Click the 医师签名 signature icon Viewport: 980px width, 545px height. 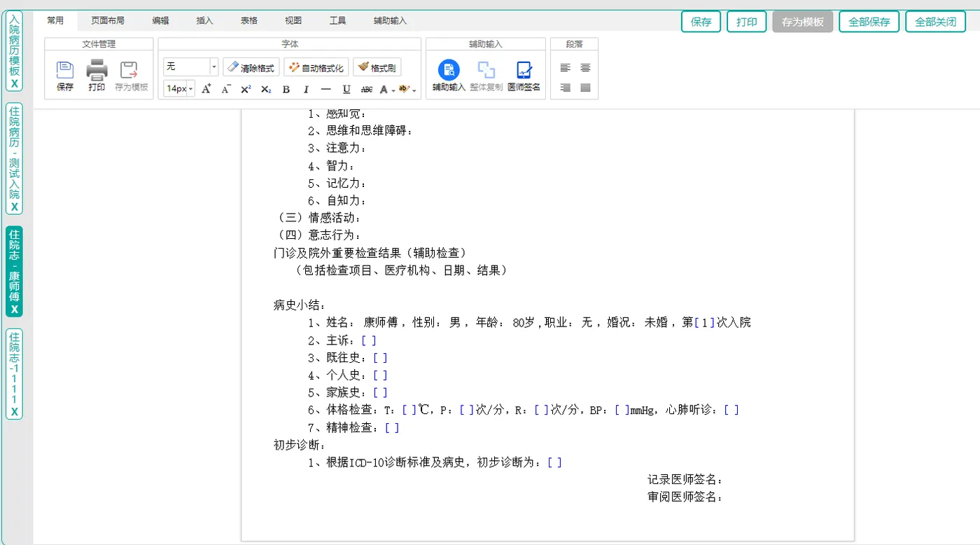[x=524, y=70]
